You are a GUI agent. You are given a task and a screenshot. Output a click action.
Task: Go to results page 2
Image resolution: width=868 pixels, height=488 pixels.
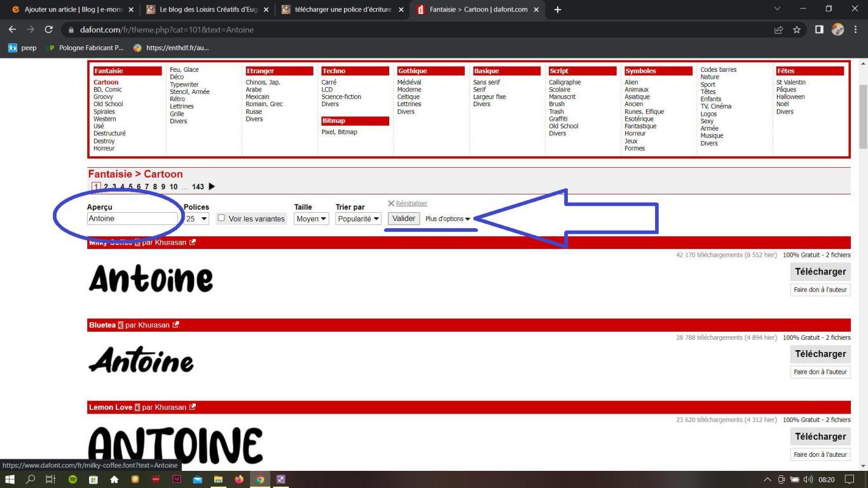106,187
